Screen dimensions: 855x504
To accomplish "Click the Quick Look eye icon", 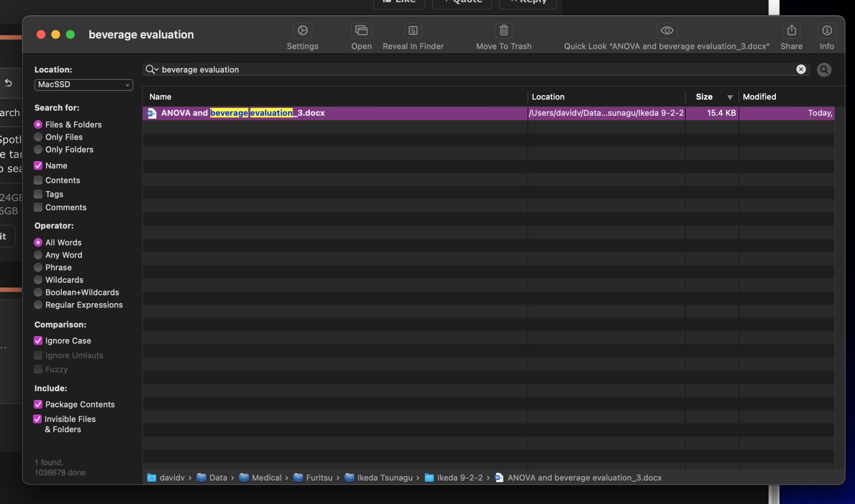I will pos(666,30).
